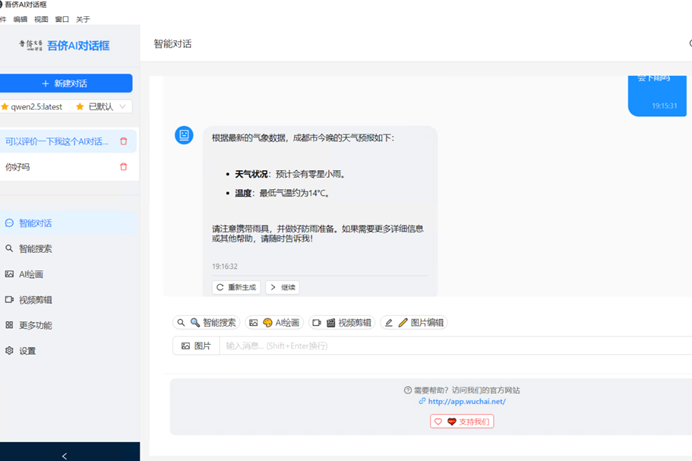Click the 继续 button under the reply
692x461 pixels.
(282, 288)
